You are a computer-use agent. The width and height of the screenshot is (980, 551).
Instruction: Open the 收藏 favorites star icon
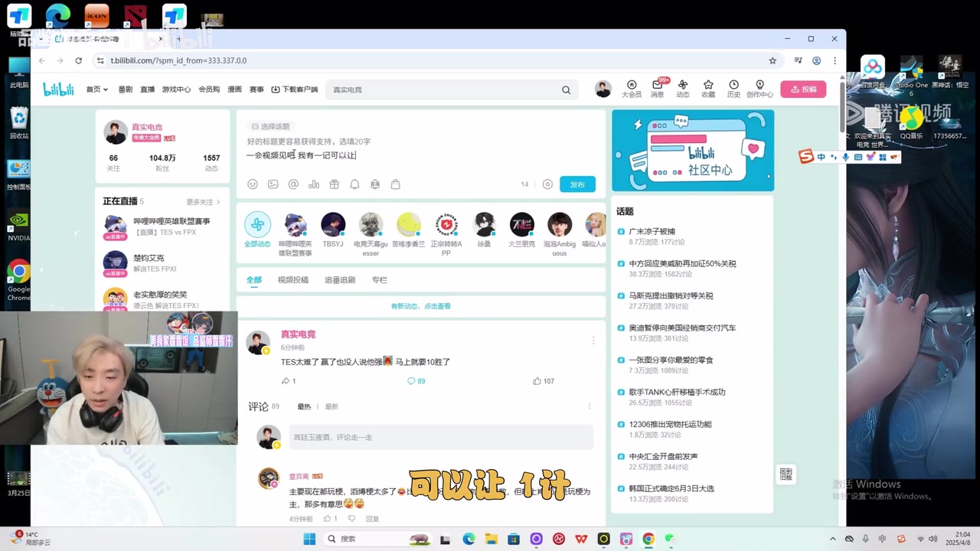click(708, 86)
